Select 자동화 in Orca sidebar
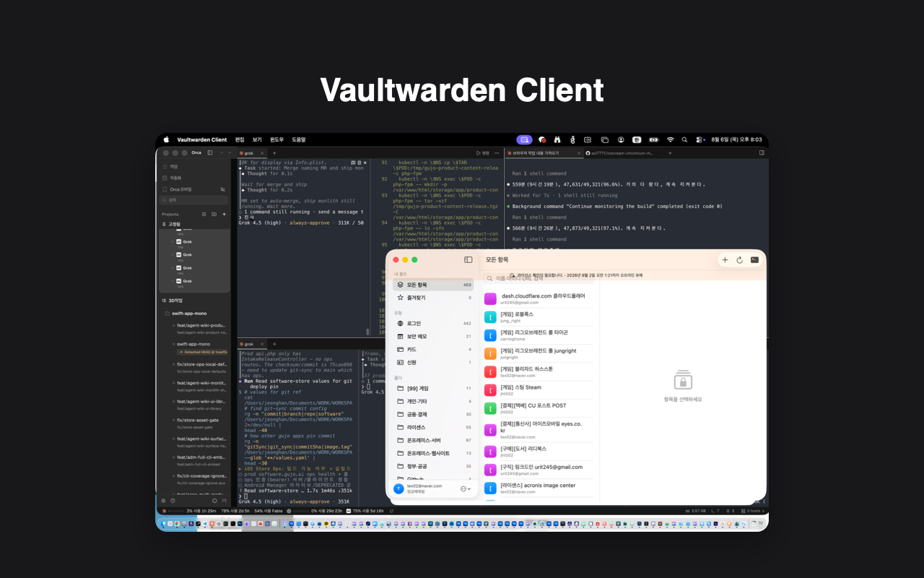 pyautogui.click(x=195, y=178)
